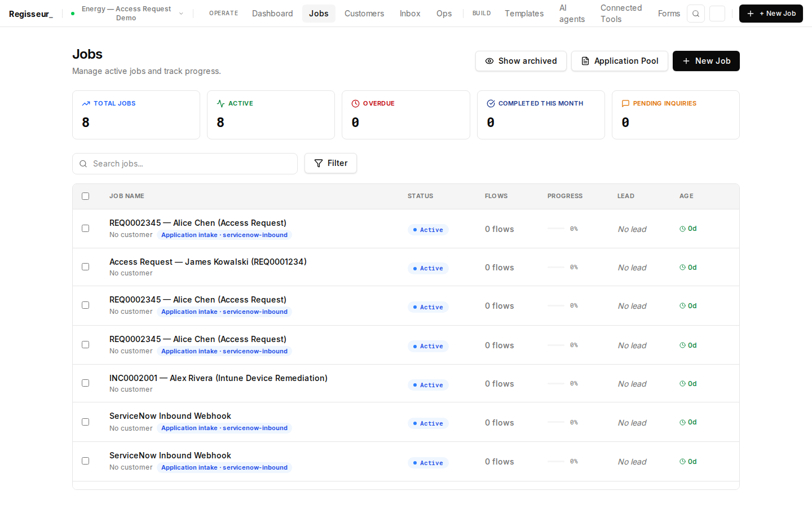The image size is (812, 508).
Task: Click the Completed This Month stat card
Action: [541, 115]
